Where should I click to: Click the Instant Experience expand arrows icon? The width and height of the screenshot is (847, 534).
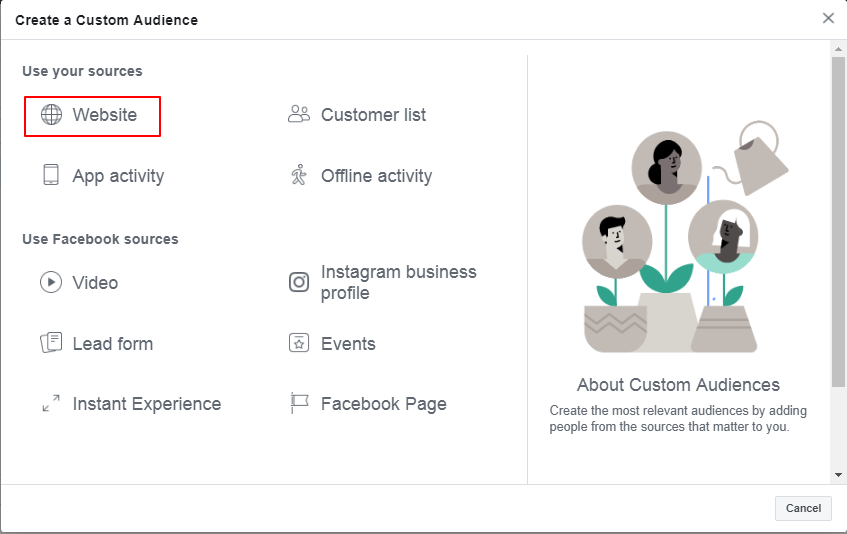51,403
